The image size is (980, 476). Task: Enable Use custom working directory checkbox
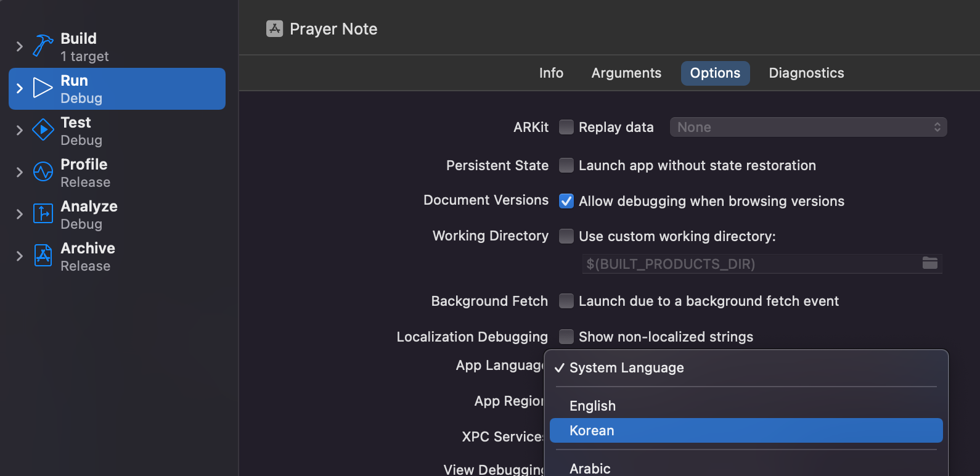pos(566,236)
